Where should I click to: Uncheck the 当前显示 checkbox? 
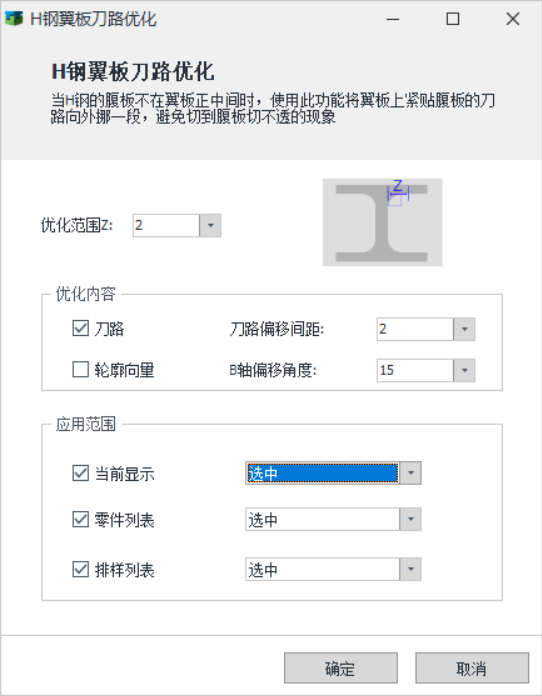click(x=80, y=473)
